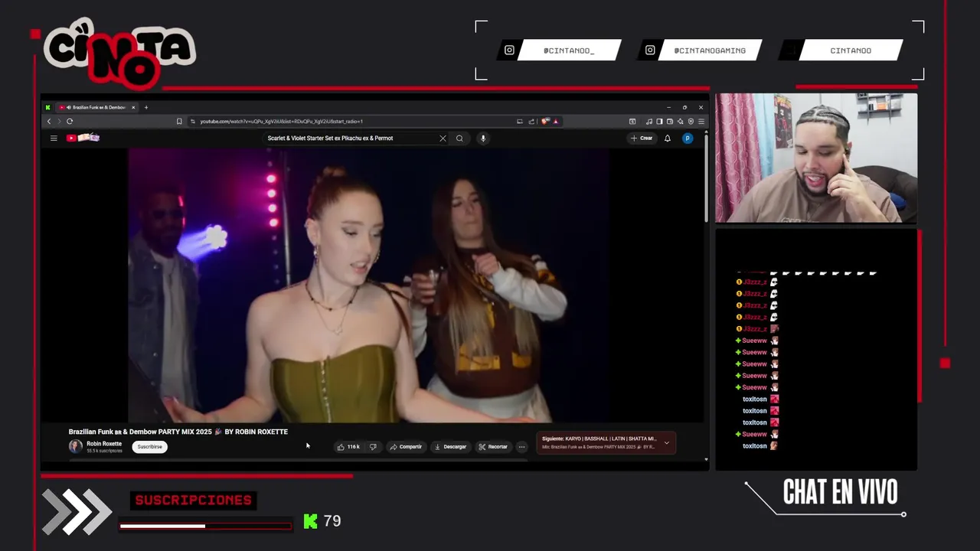
Task: Click the Descargar download button
Action: click(x=450, y=447)
